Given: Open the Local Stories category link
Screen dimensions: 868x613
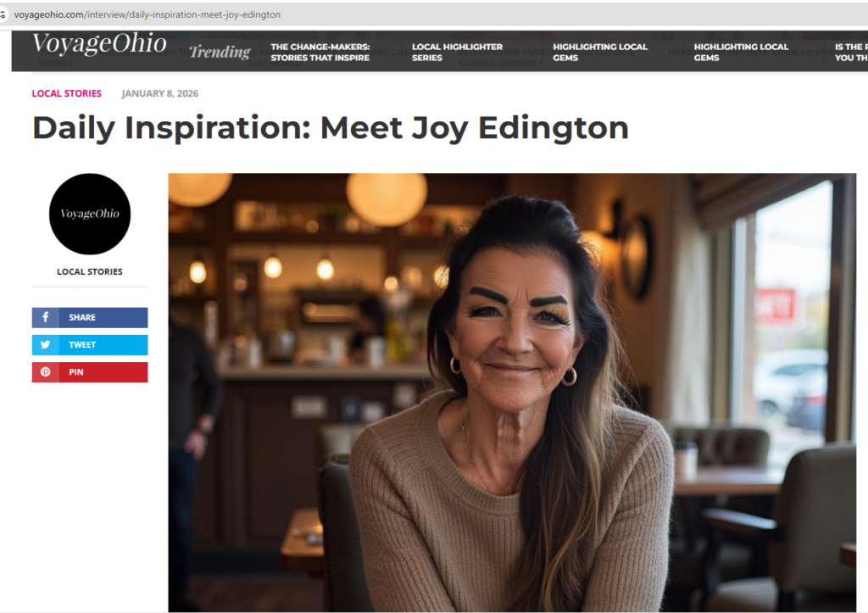Looking at the screenshot, I should pos(66,93).
